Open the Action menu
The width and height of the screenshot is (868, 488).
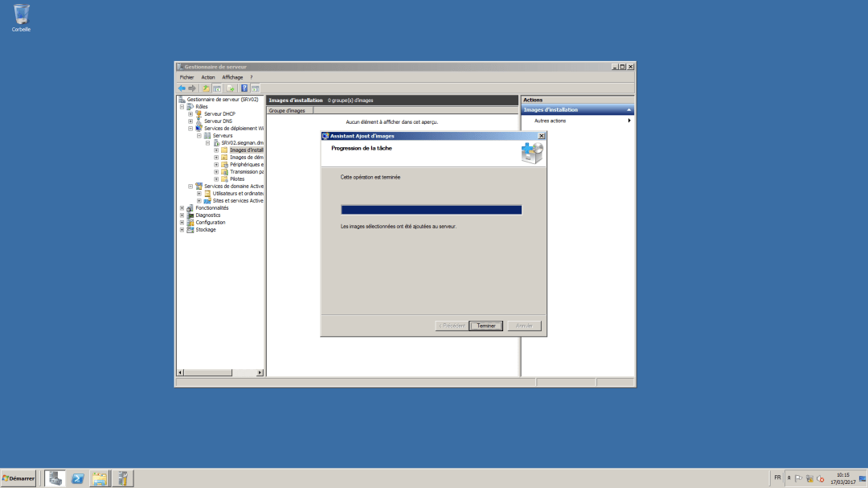(x=208, y=77)
